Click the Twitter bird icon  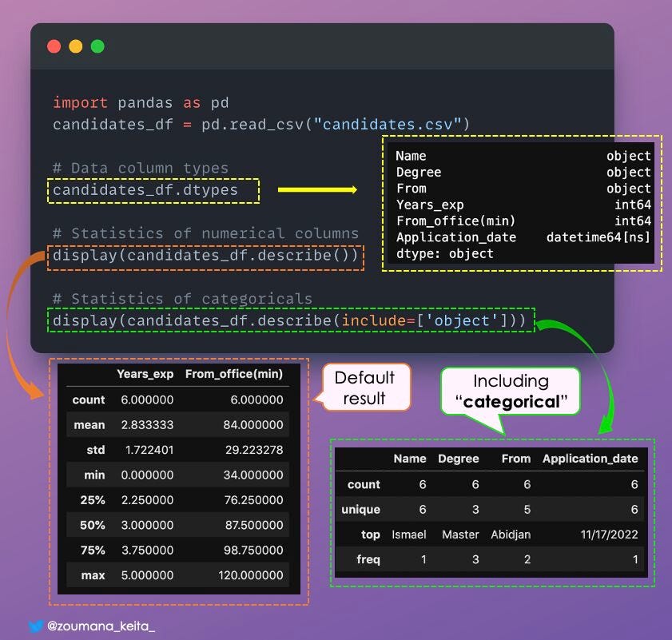36,626
